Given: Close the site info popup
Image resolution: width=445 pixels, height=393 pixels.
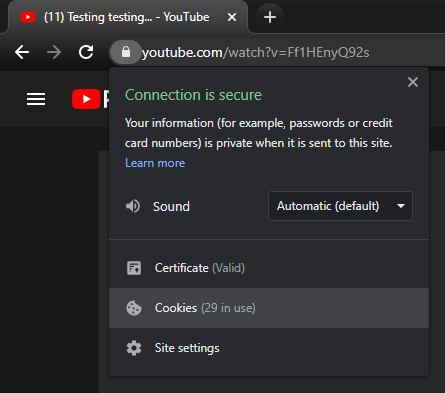Looking at the screenshot, I should pyautogui.click(x=413, y=82).
